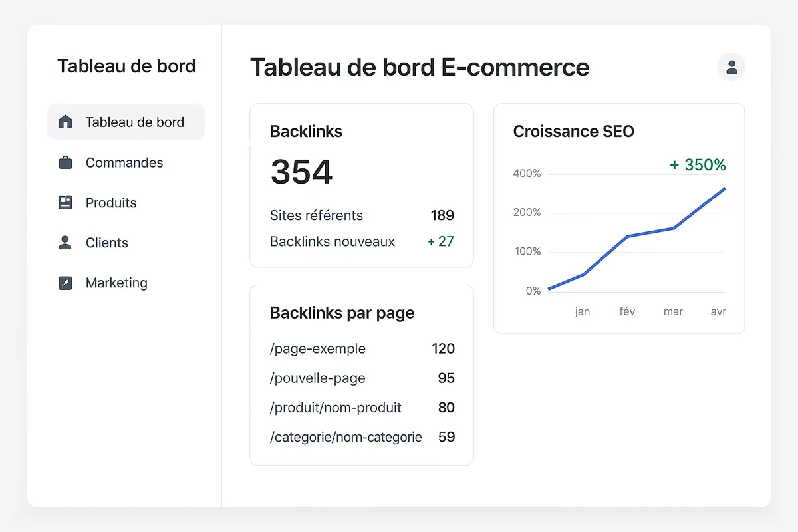The image size is (798, 532).
Task: Open the /produit/nom-produit row
Action: pos(362,408)
